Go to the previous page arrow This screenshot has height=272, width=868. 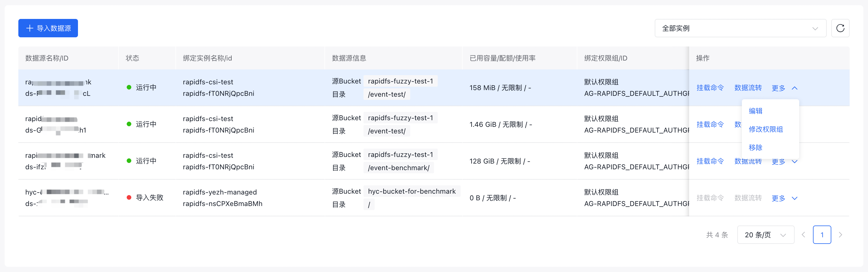[803, 234]
